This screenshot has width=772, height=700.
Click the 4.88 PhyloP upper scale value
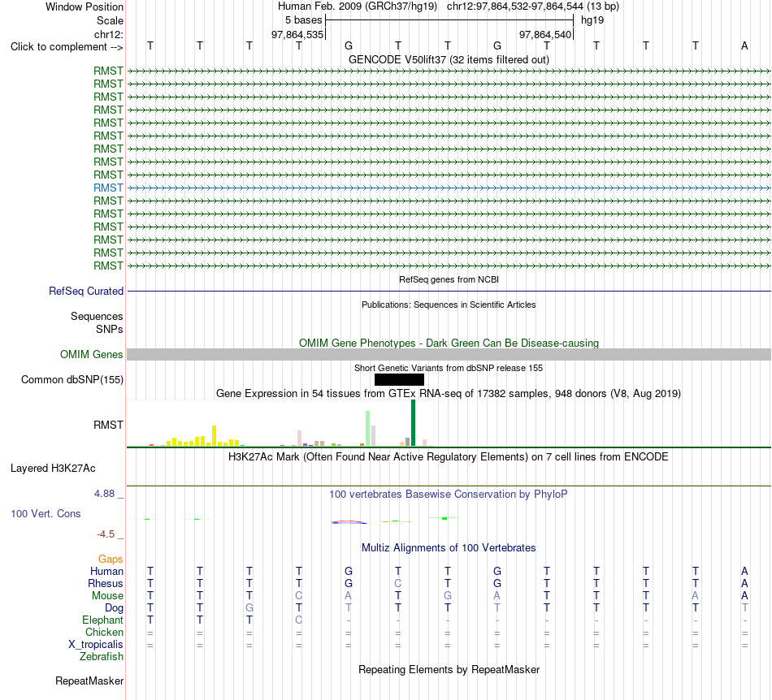pos(105,494)
